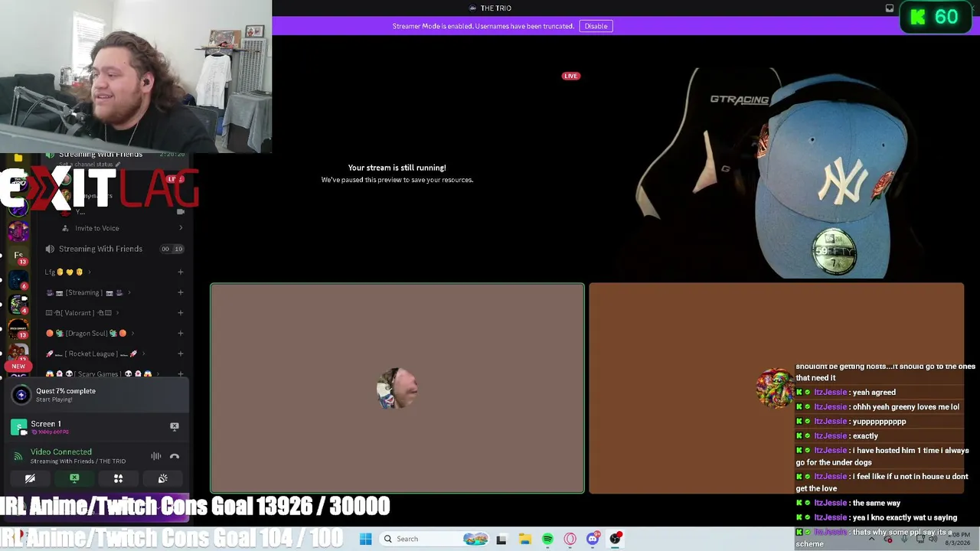Select the center avatar stream tile

tap(397, 389)
